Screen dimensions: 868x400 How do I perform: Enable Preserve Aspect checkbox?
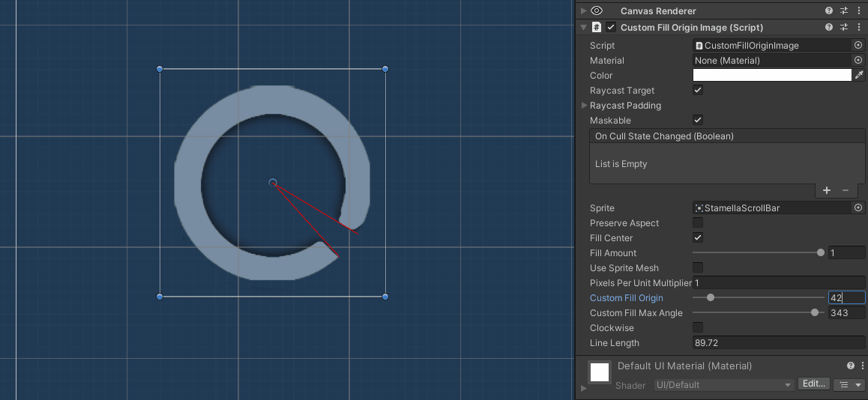698,223
